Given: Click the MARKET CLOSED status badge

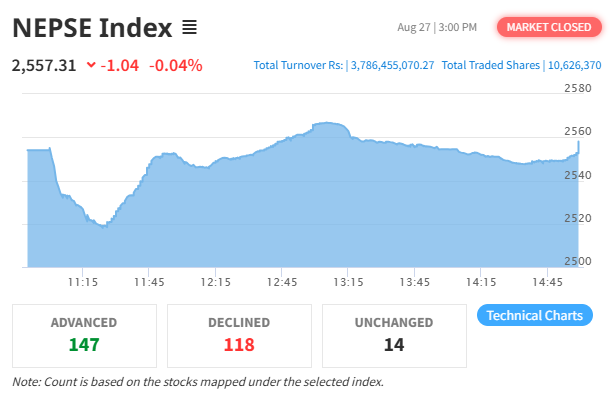Looking at the screenshot, I should (549, 27).
